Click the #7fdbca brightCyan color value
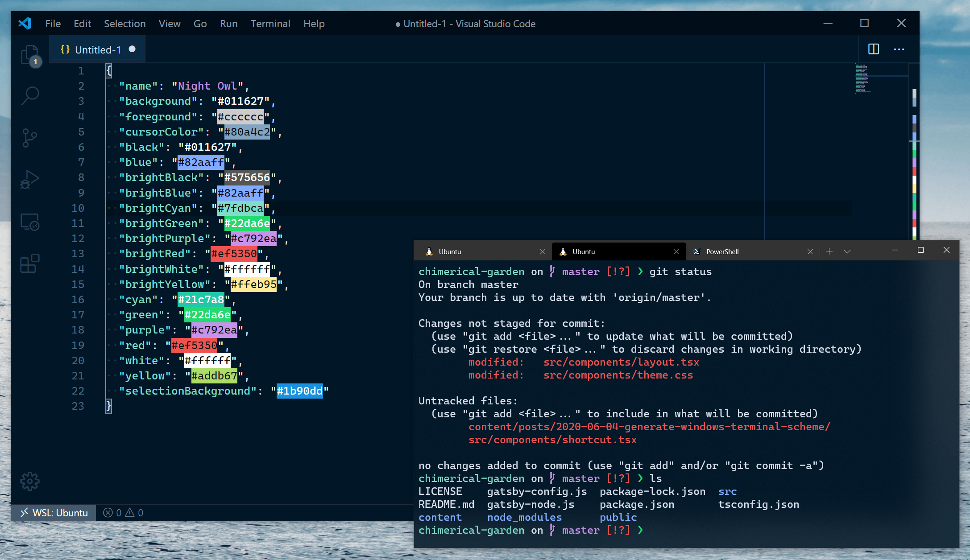 tap(240, 208)
